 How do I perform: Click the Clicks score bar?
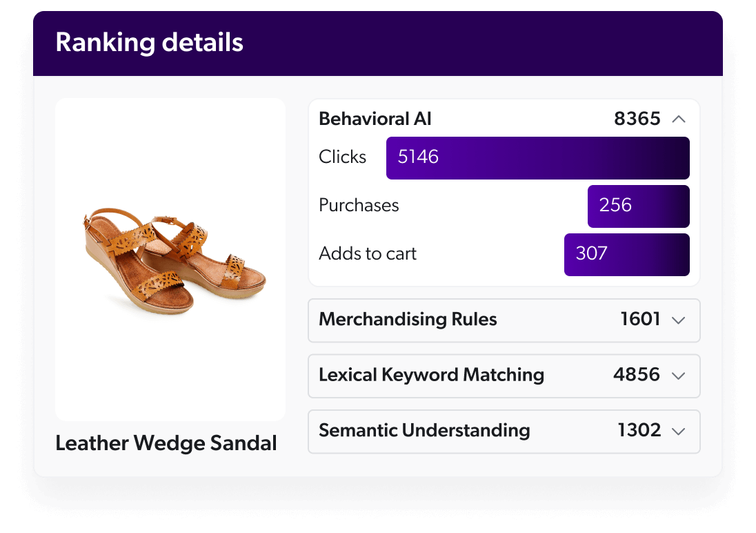(x=537, y=157)
